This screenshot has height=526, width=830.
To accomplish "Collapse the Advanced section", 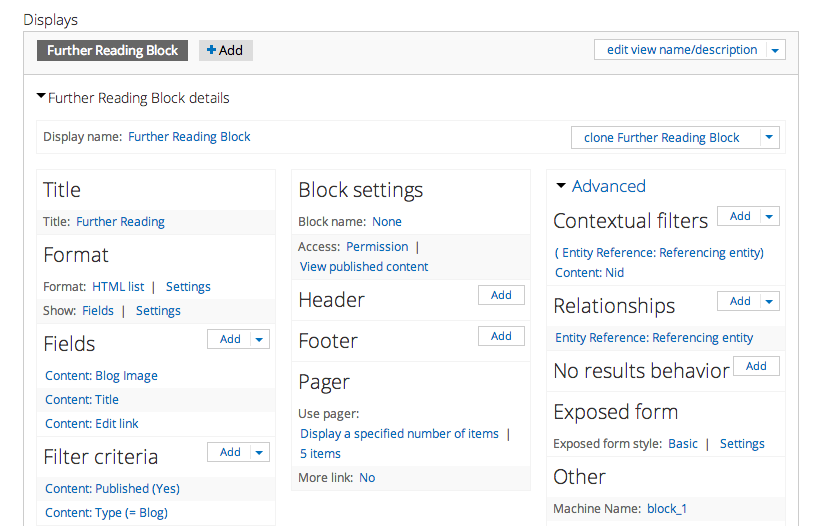I will coord(561,186).
